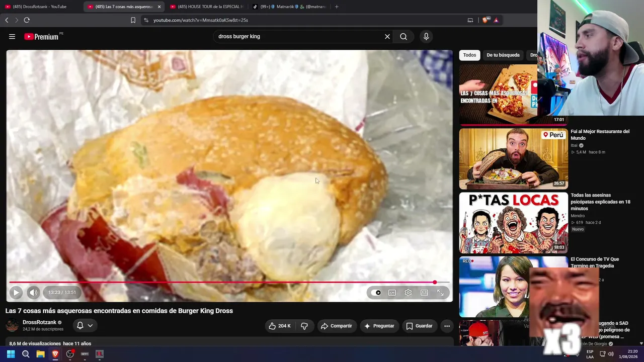This screenshot has width=644, height=362.
Task: Close the 'Las 7 cosas más asquerosas' tab
Action: [x=159, y=7]
